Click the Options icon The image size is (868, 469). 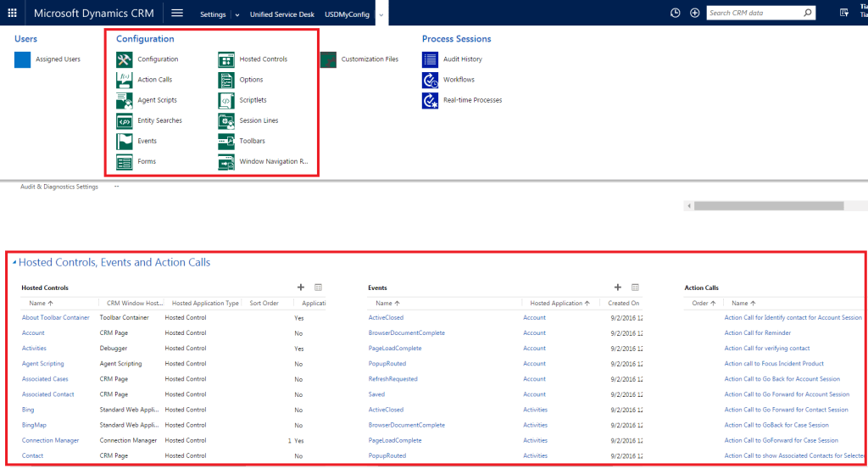(225, 80)
